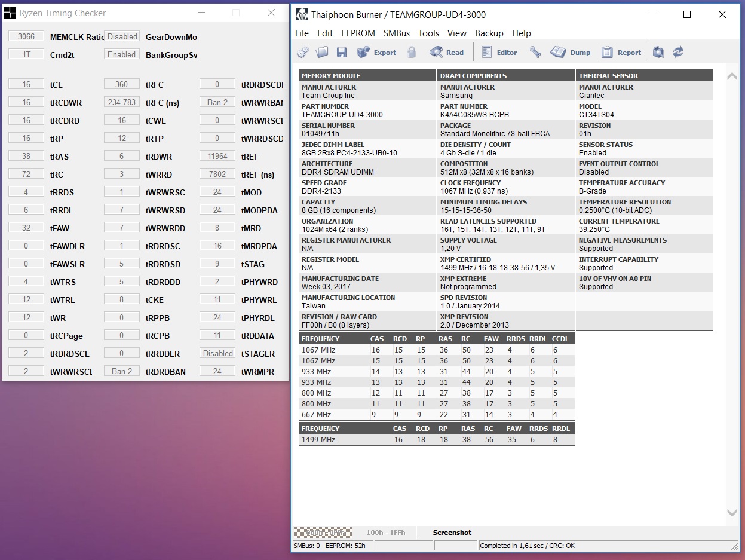This screenshot has width=745, height=560.
Task: Click the scroll down arrow in report
Action: point(732,512)
